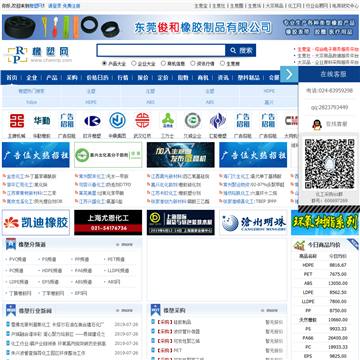
Task: Click the 欧井橡塑 blue K logo
Action: click(x=92, y=121)
